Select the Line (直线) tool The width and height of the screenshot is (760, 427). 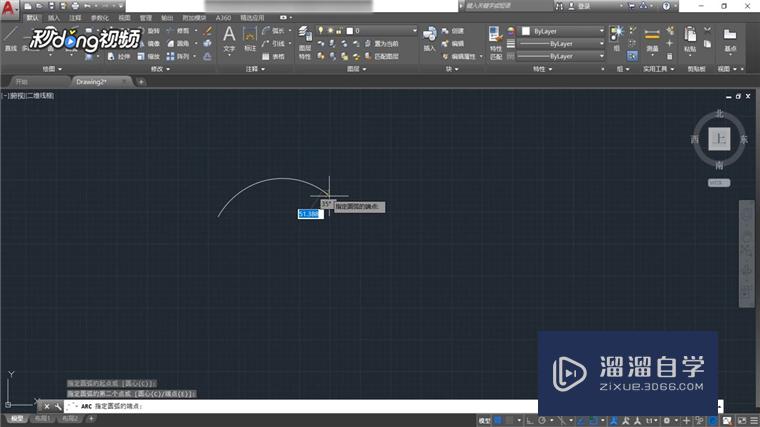pos(10,38)
